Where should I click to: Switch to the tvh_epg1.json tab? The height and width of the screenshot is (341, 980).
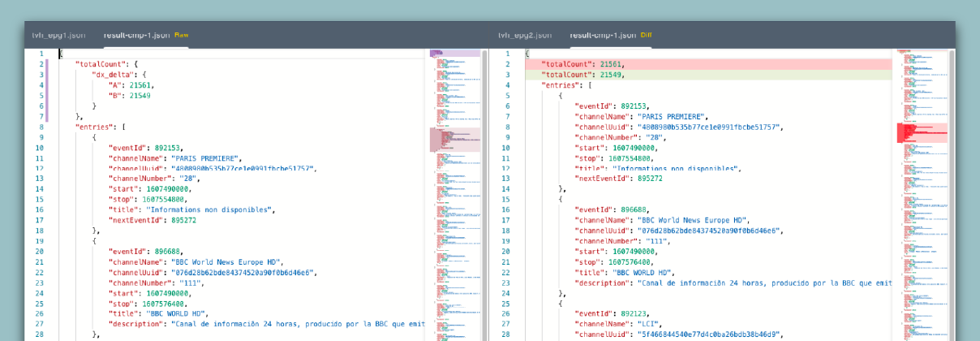click(x=58, y=35)
